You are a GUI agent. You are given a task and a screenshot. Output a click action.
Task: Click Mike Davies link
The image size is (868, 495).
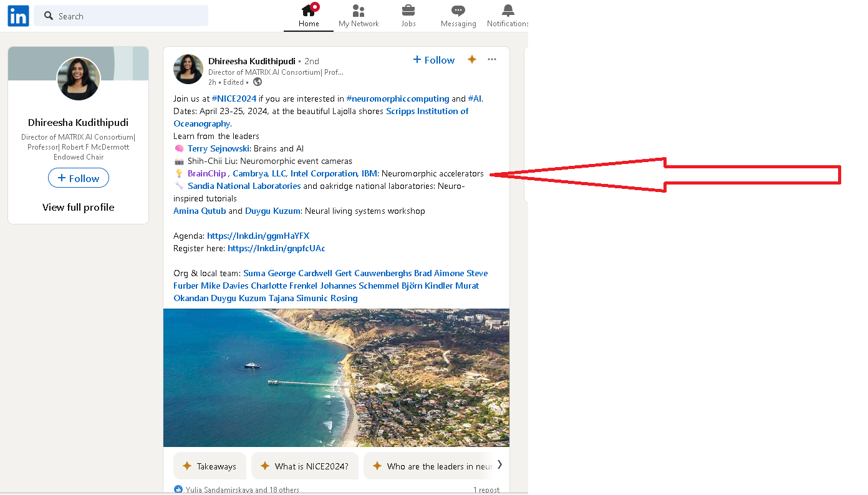[x=224, y=286]
